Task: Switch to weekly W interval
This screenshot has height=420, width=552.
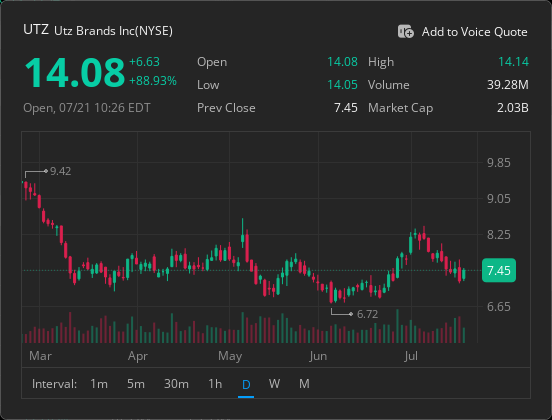Action: 274,383
